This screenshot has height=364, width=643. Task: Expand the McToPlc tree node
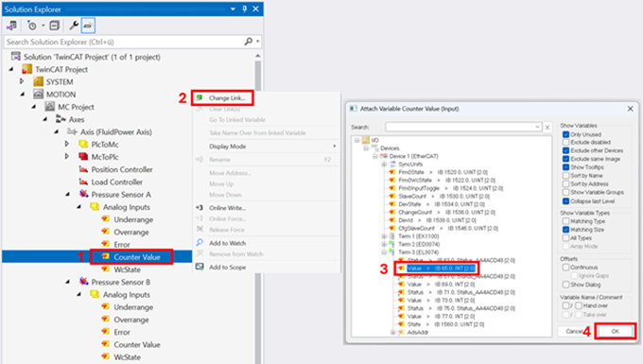click(x=67, y=157)
